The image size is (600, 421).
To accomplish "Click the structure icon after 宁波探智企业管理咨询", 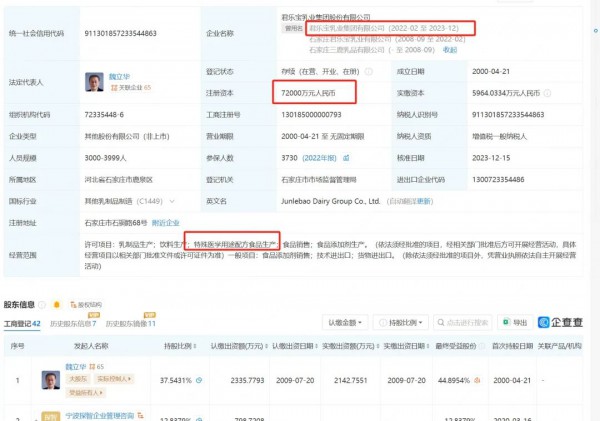I will coord(140,415).
